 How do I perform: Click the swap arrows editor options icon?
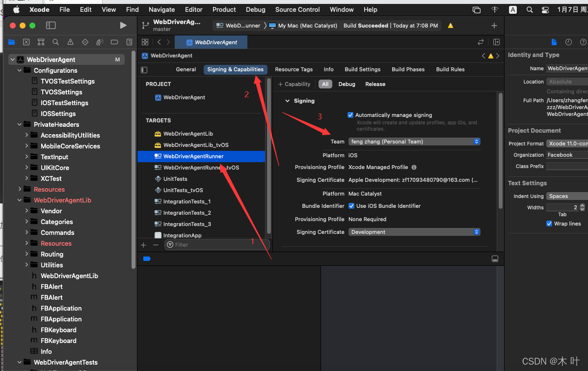(481, 42)
